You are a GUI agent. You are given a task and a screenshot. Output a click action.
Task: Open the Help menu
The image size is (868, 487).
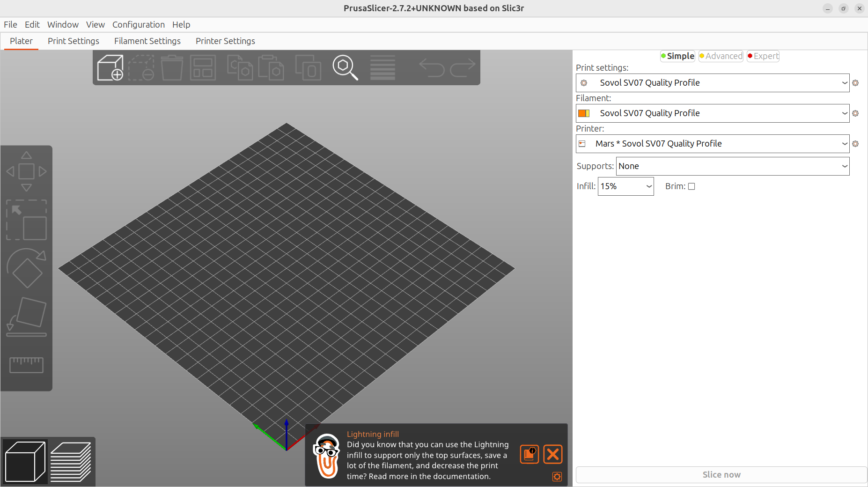coord(181,25)
